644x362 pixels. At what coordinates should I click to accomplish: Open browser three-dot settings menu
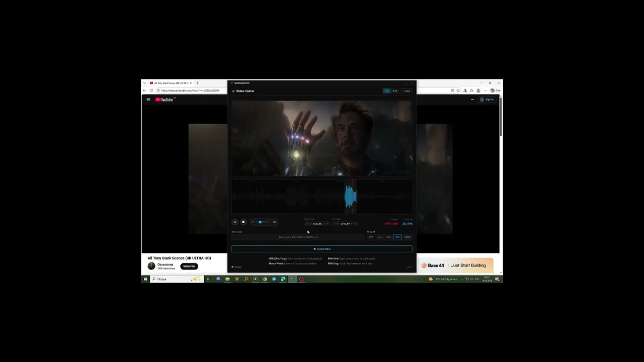pyautogui.click(x=485, y=90)
